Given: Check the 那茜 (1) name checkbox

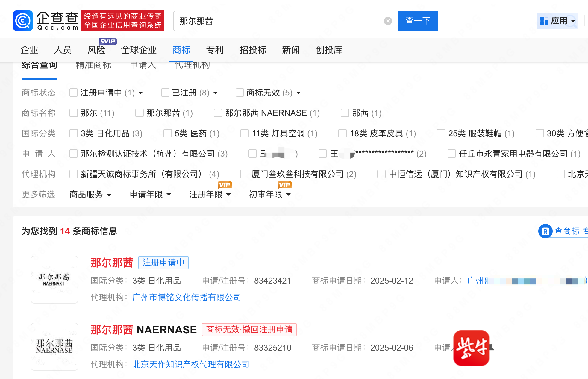Looking at the screenshot, I should [x=345, y=113].
